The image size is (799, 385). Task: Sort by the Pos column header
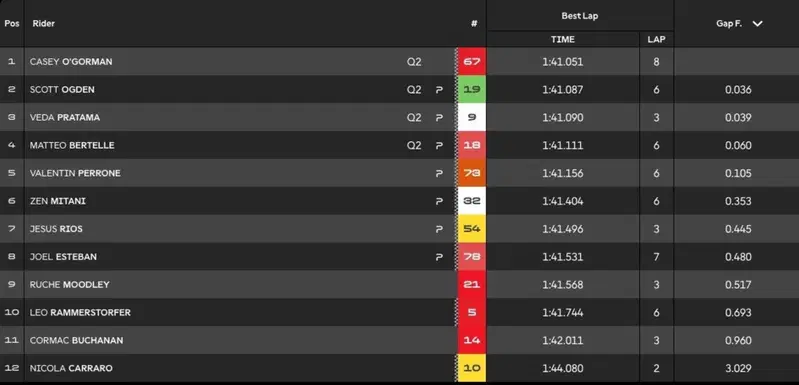pos(12,23)
